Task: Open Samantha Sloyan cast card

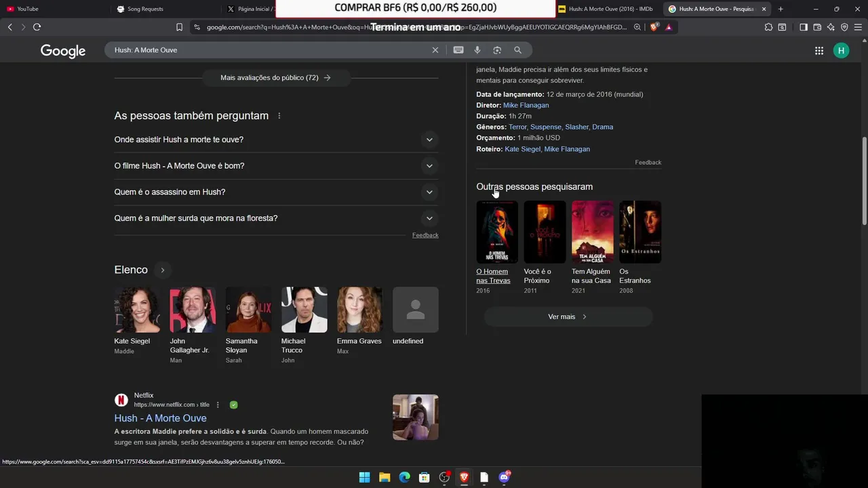Action: coord(248,325)
